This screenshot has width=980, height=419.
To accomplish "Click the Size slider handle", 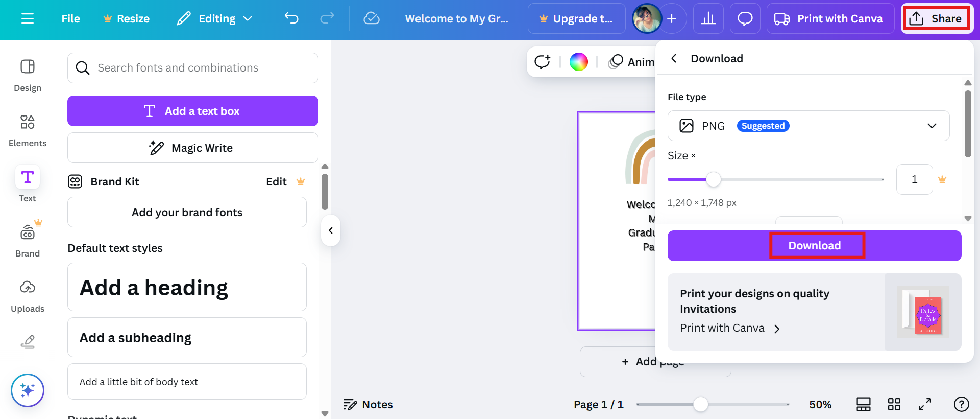I will (x=713, y=179).
